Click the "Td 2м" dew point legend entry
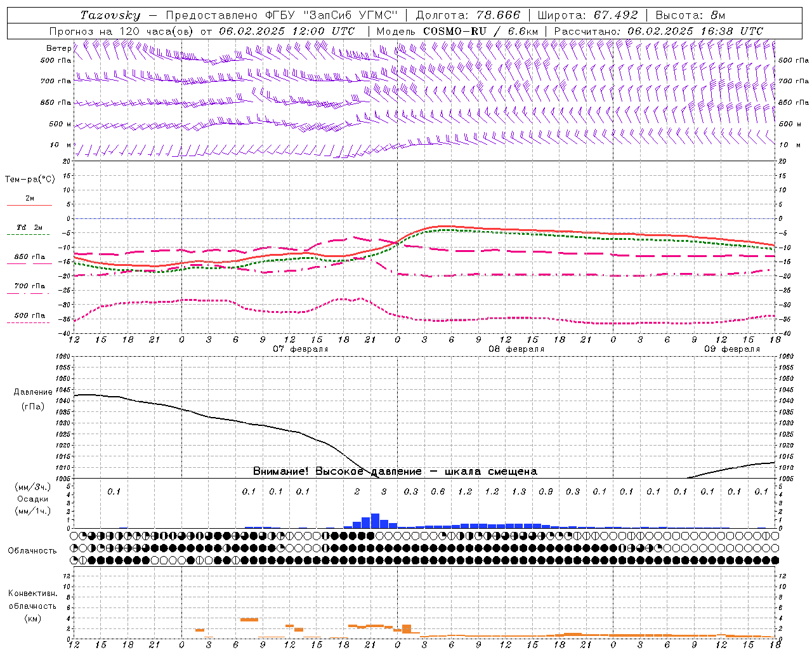The width and height of the screenshot is (812, 650). coord(29,227)
